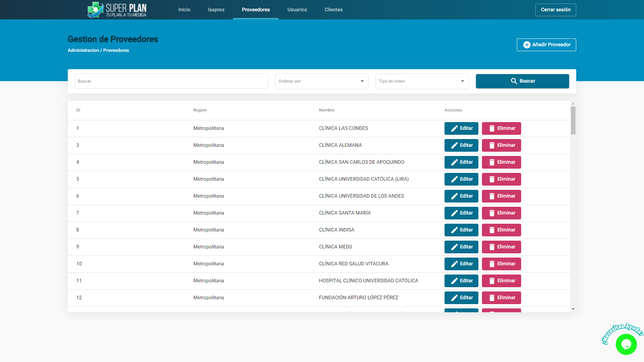Click the blue Buscar search button
This screenshot has width=644, height=362.
click(x=522, y=81)
